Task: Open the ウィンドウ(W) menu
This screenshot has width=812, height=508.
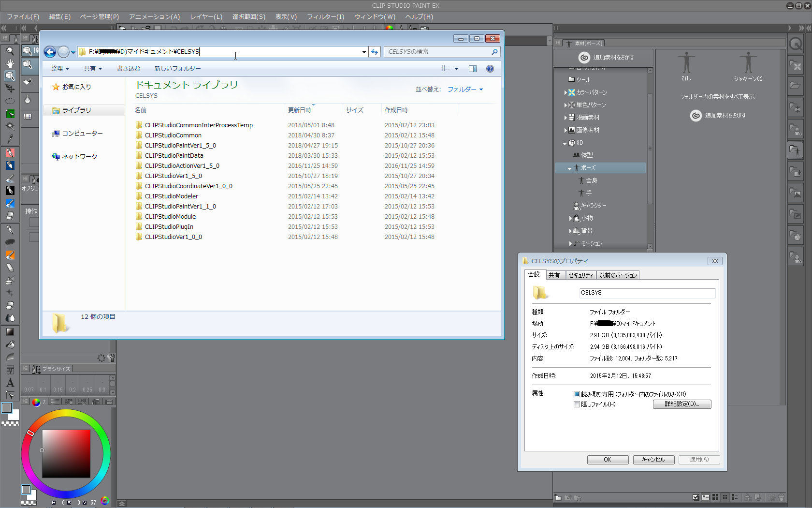Action: [375, 17]
